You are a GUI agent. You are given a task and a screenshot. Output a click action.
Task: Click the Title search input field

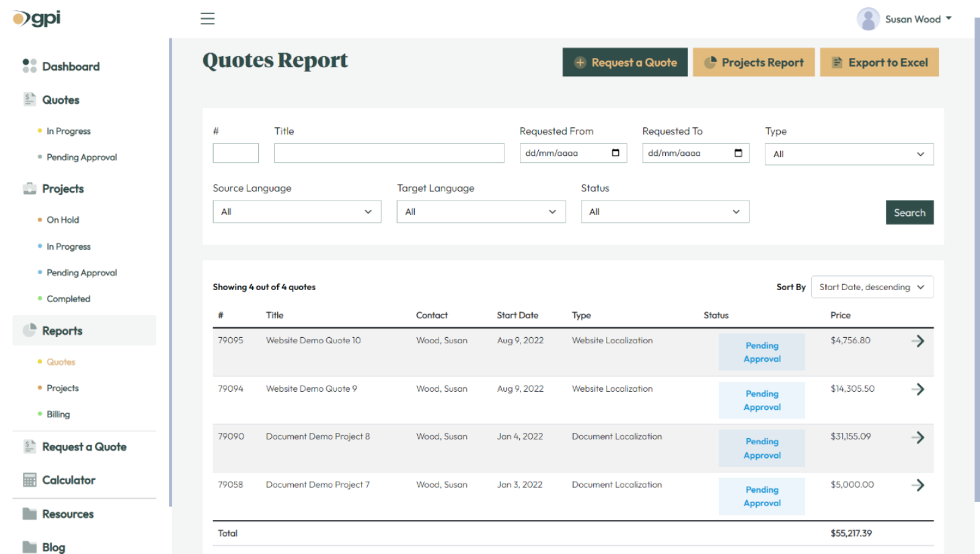(x=389, y=153)
